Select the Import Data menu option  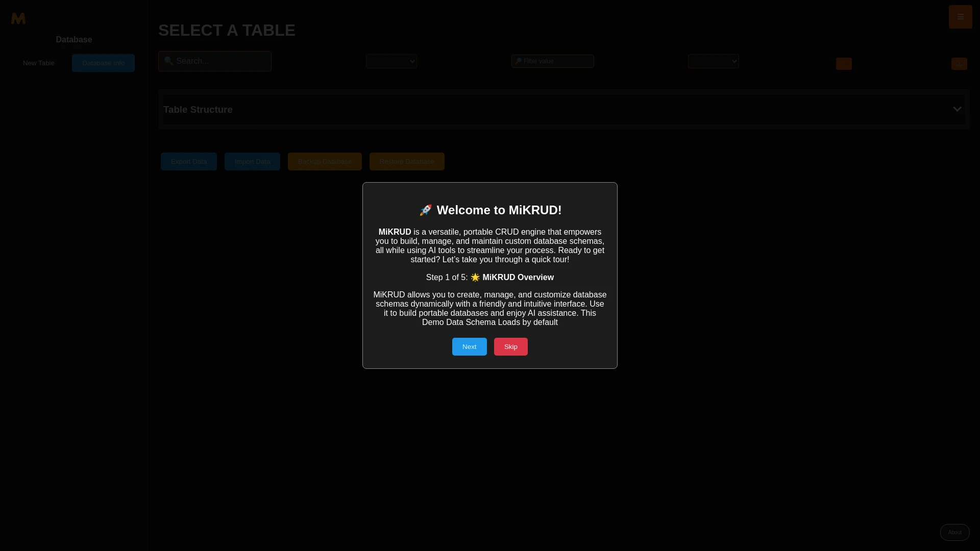click(x=252, y=161)
